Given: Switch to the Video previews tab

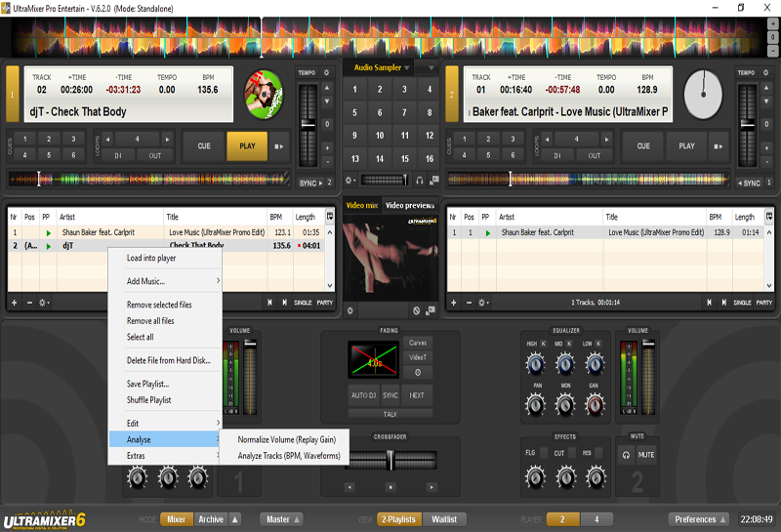Looking at the screenshot, I should click(410, 205).
